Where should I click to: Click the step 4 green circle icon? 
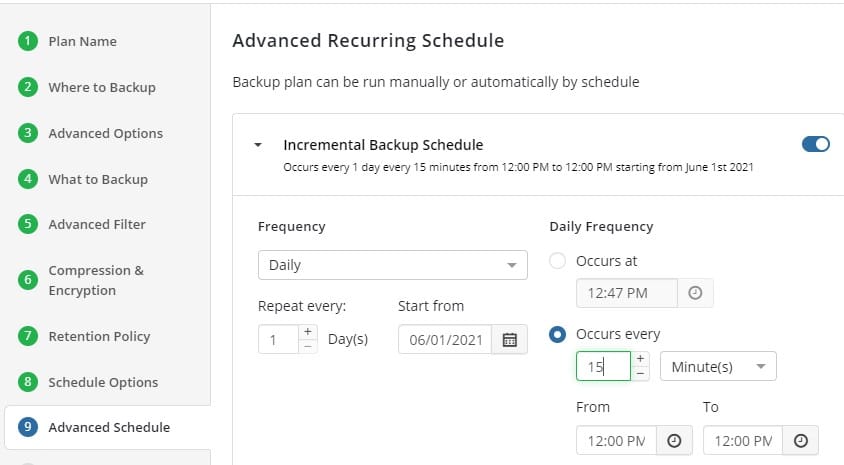coord(28,179)
